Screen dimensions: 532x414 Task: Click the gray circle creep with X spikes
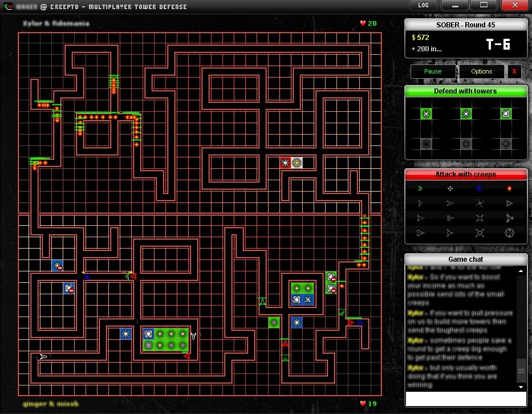(480, 233)
